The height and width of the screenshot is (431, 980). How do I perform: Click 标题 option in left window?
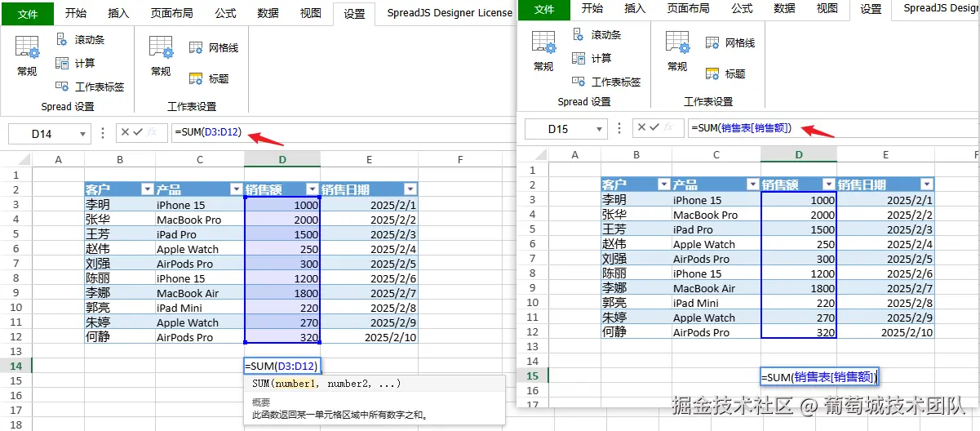click(x=209, y=78)
